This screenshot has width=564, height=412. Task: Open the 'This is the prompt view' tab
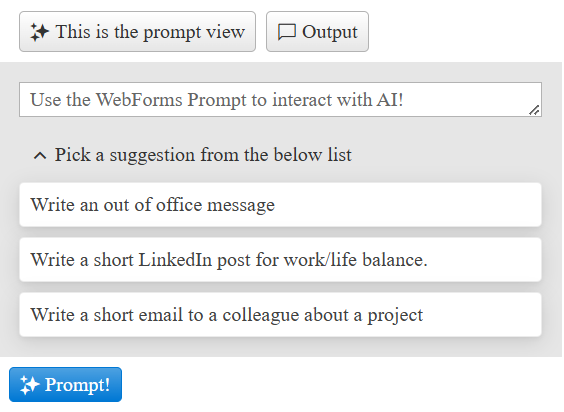[137, 32]
